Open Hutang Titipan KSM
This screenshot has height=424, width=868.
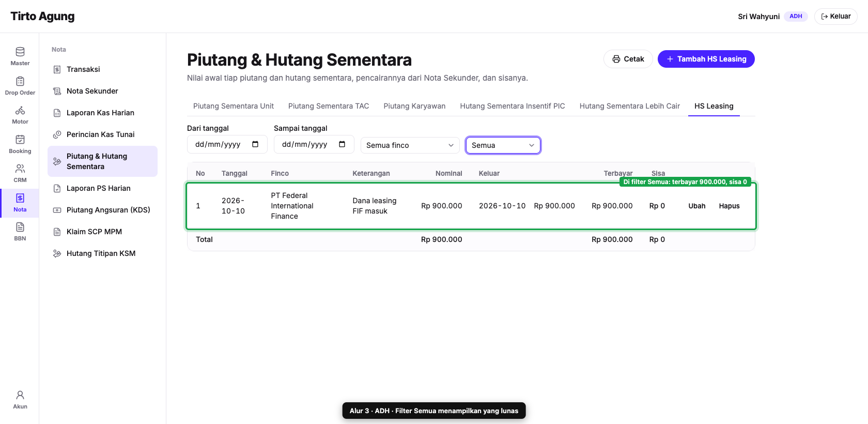(x=102, y=253)
